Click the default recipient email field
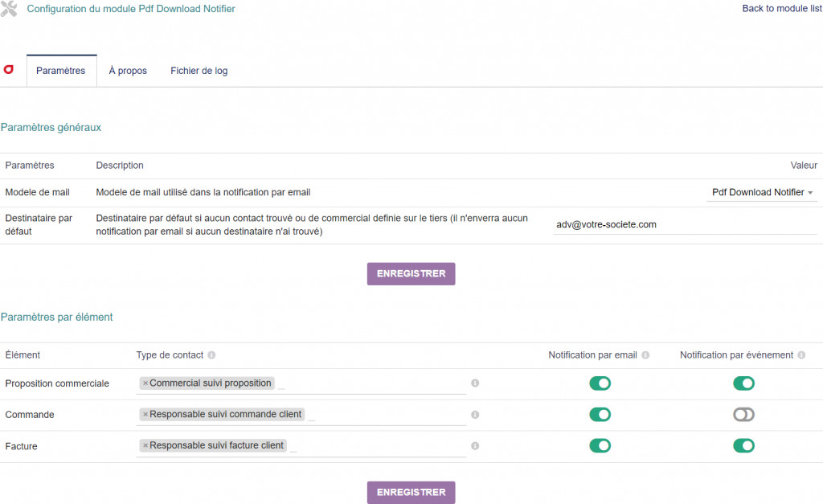The image size is (823, 504). pyautogui.click(x=683, y=225)
